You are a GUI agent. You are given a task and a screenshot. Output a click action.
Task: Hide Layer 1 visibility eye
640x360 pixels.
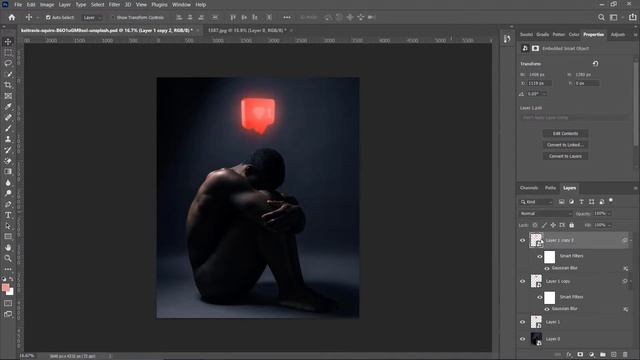[x=522, y=322]
